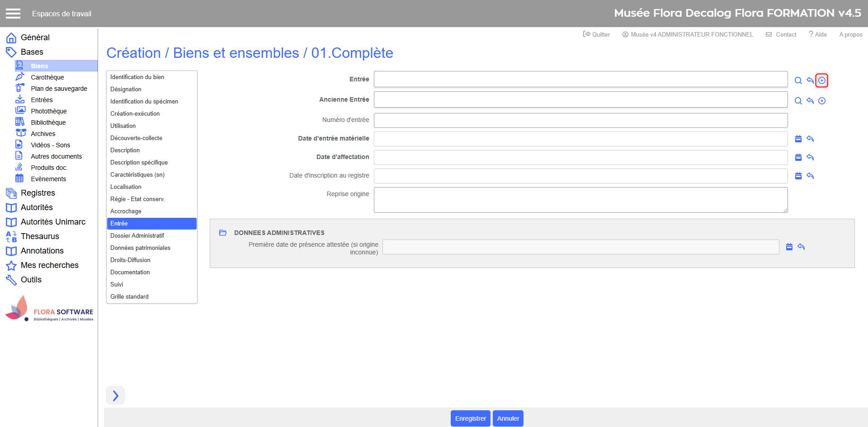Click the undo arrow beside Ancienne Entrée field
The width and height of the screenshot is (868, 427).
tap(810, 101)
